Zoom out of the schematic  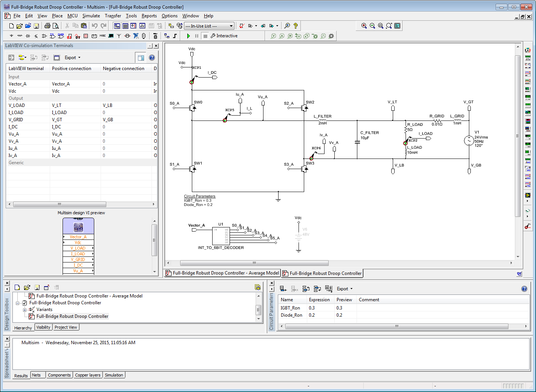point(372,26)
